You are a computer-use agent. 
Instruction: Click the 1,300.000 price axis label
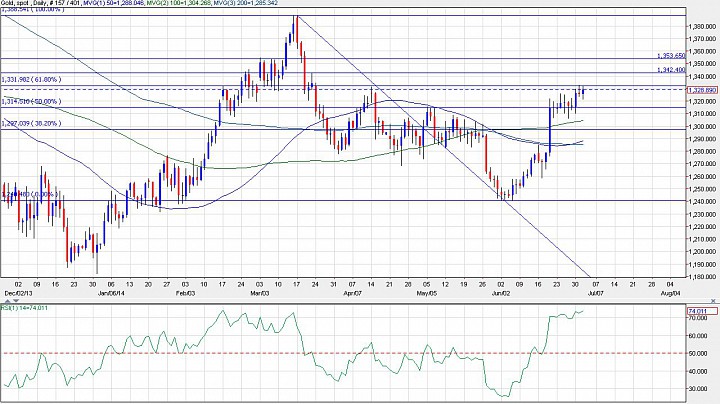pos(703,126)
